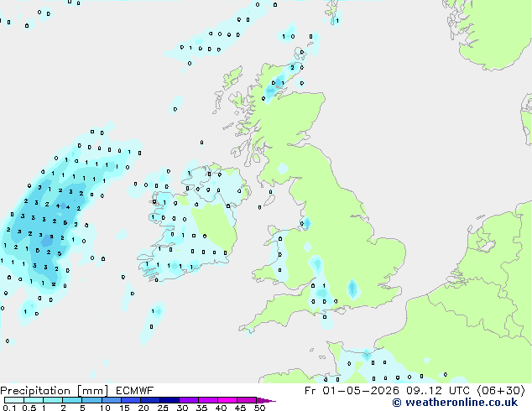Click the legend's 50+ mm arrow tip

(266, 400)
